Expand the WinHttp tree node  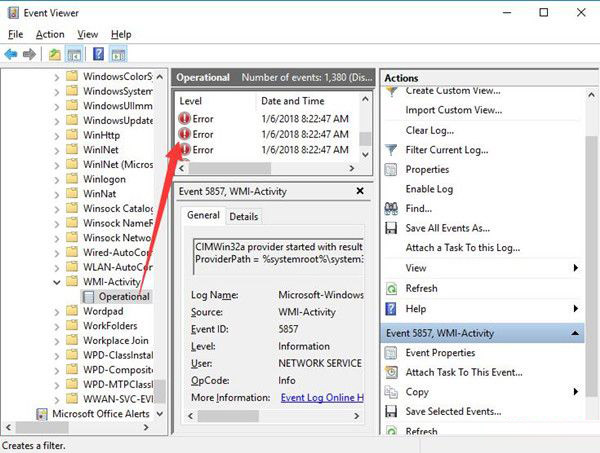(57, 135)
